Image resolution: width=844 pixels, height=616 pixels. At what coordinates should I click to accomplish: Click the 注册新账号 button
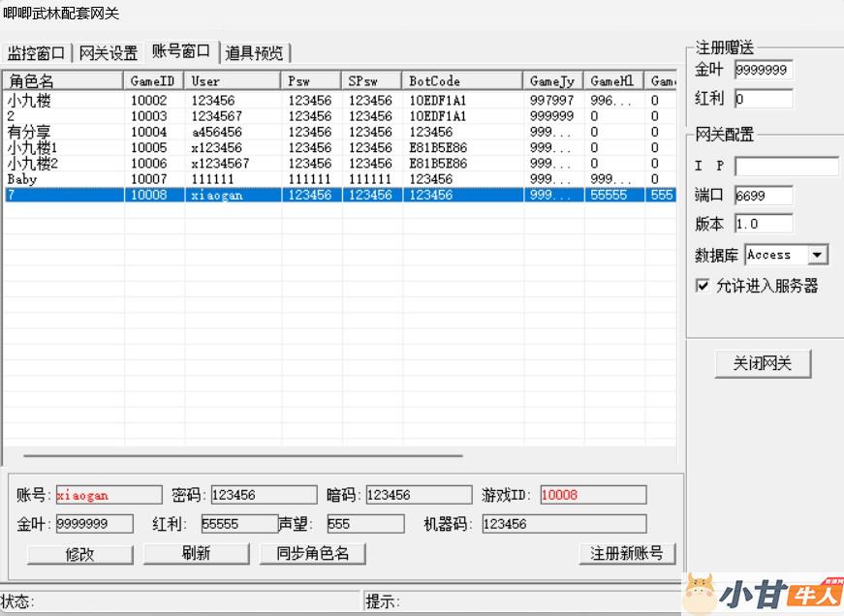[x=627, y=554]
